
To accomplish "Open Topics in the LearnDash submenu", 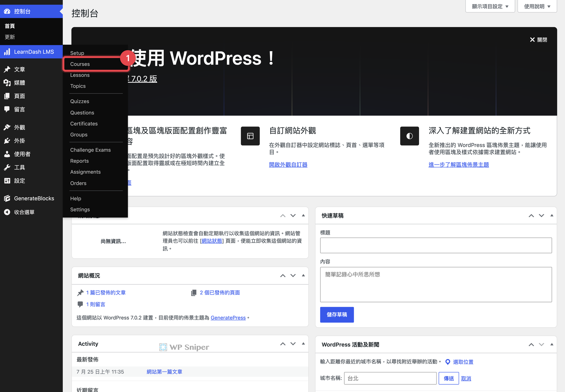I will point(78,86).
